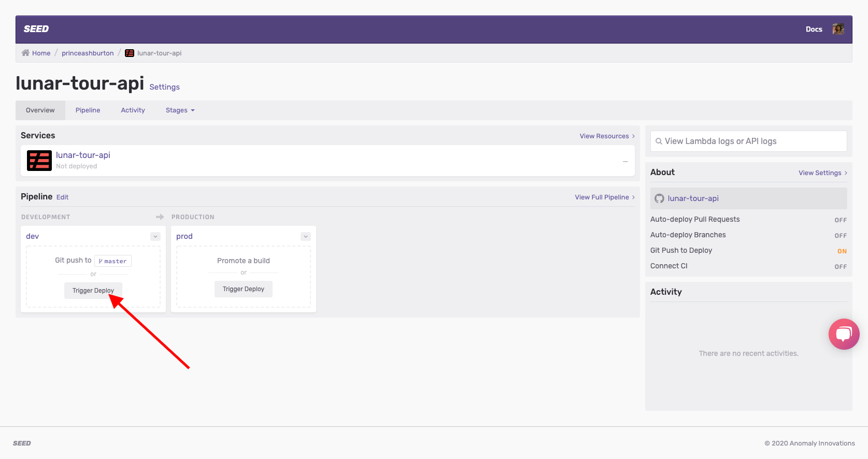
Task: Toggle Git Push to Deploy ON status
Action: pyautogui.click(x=842, y=251)
